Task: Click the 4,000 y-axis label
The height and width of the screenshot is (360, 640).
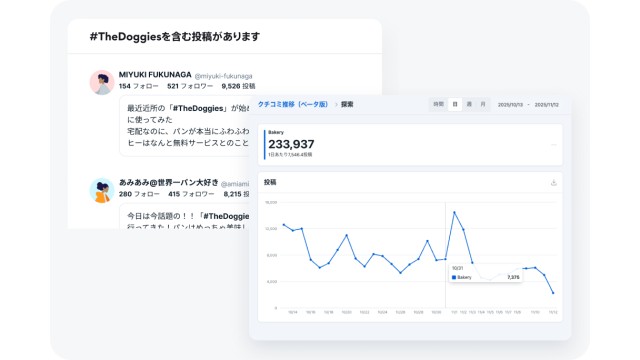Action: tap(271, 282)
